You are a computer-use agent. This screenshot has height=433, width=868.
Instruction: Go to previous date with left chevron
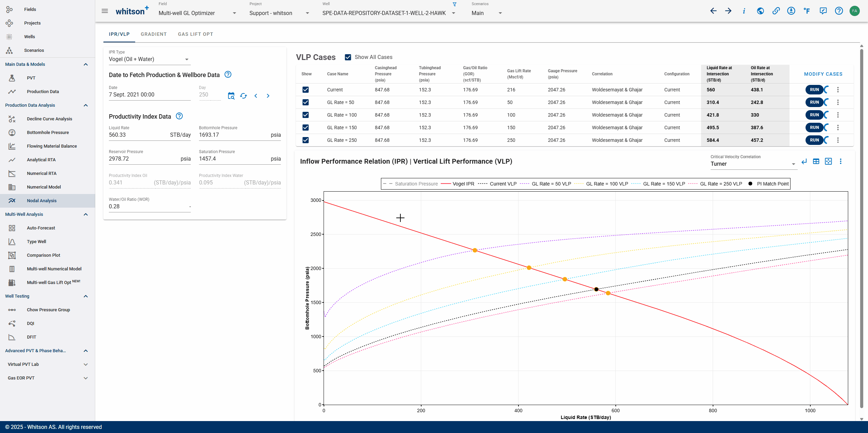pos(256,96)
